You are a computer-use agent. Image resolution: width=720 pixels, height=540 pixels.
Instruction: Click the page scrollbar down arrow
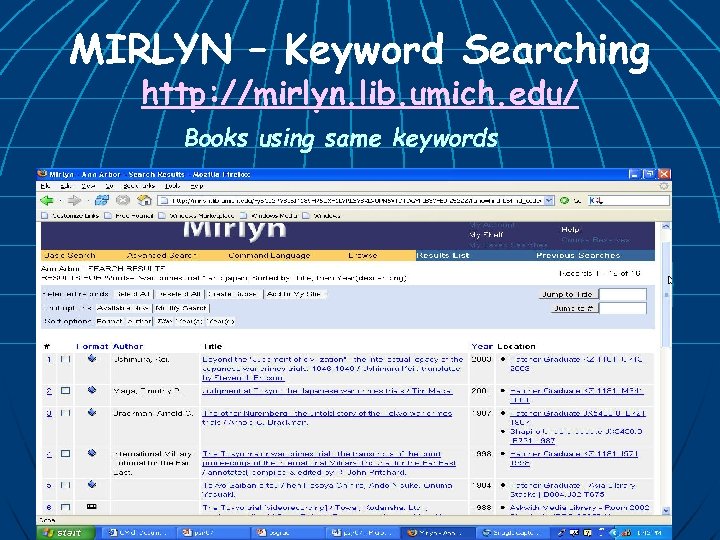(666, 510)
